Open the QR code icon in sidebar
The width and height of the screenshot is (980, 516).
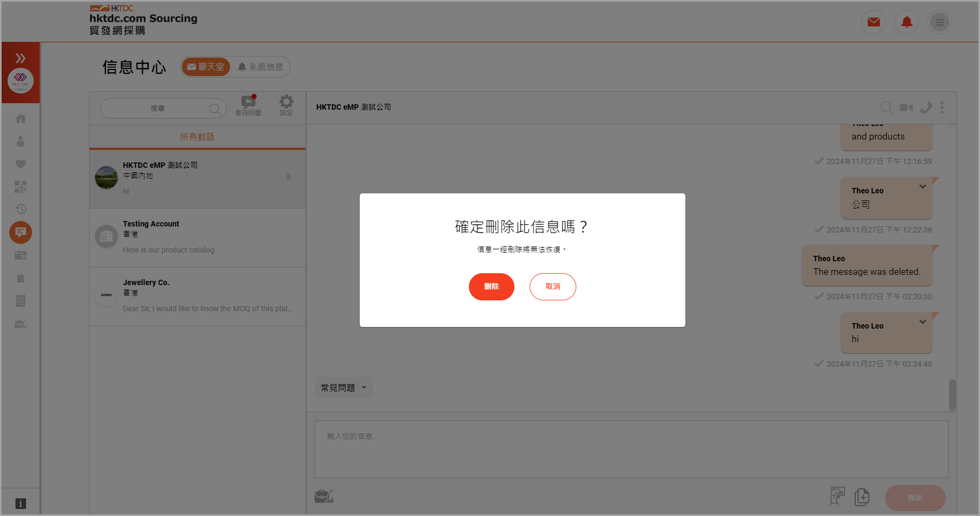(21, 187)
